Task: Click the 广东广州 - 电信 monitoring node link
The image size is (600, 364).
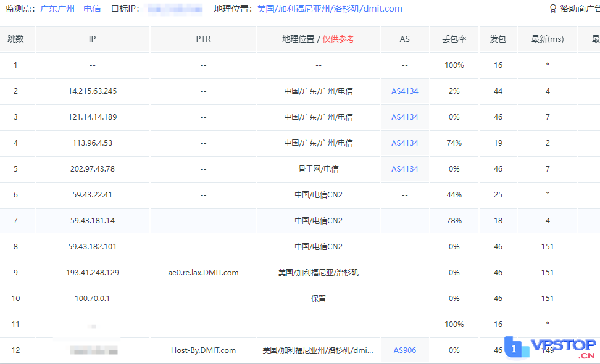Action: coord(69,9)
